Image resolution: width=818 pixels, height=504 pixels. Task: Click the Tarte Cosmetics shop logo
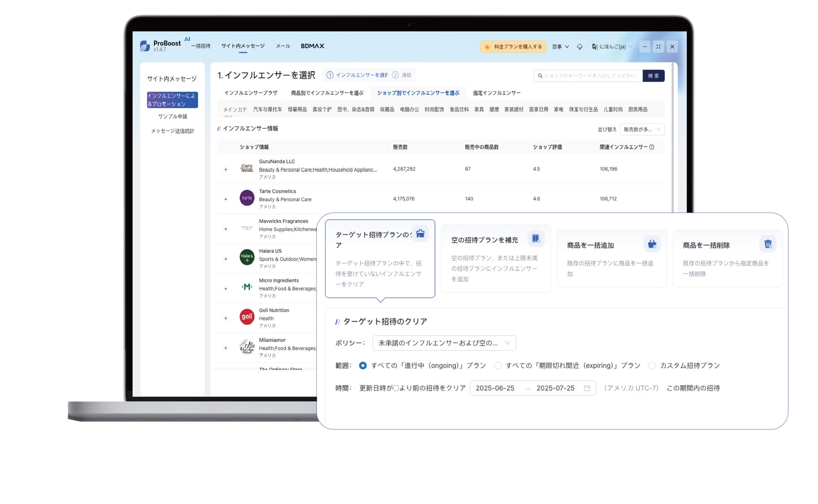[x=247, y=198]
